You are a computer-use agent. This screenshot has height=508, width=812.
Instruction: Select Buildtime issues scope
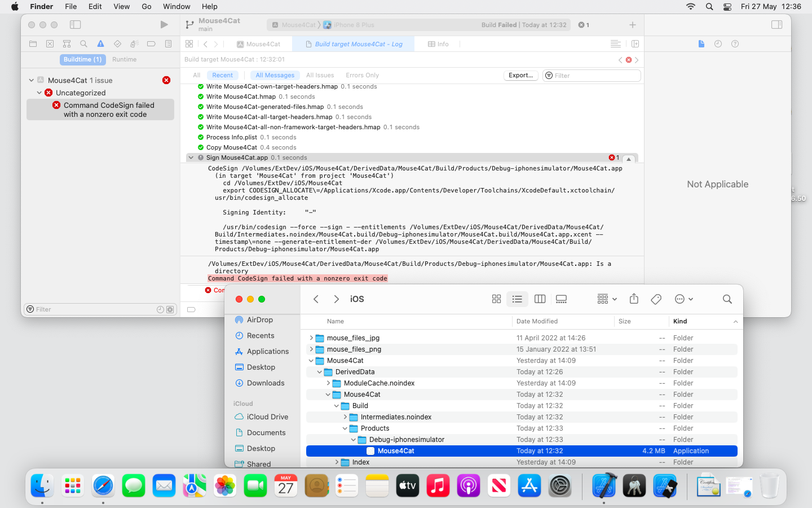pyautogui.click(x=82, y=59)
